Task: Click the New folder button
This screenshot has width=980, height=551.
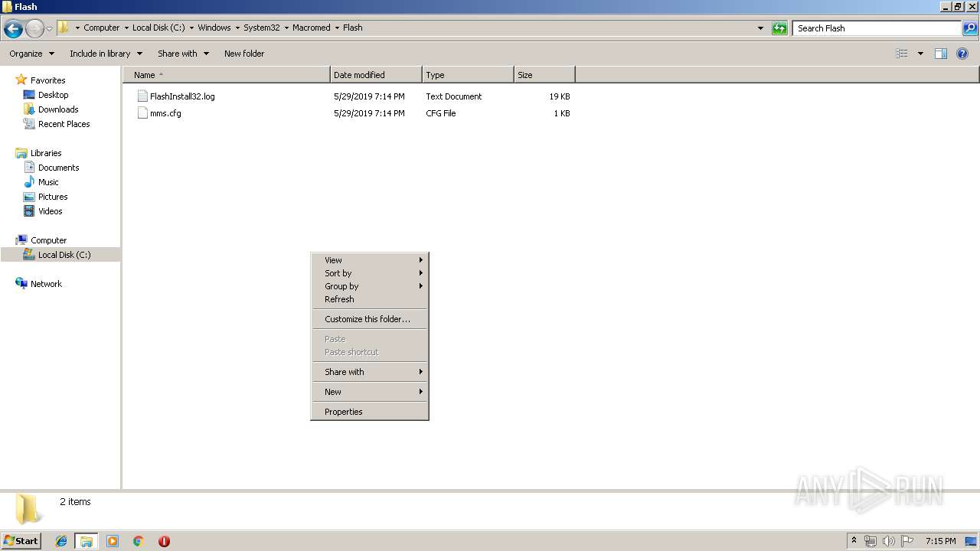Action: coord(244,54)
